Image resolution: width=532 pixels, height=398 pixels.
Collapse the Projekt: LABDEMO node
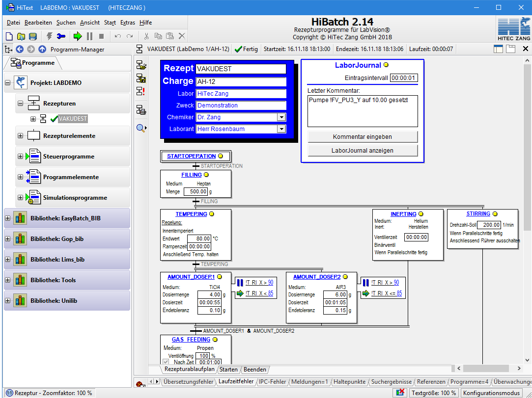(7, 83)
